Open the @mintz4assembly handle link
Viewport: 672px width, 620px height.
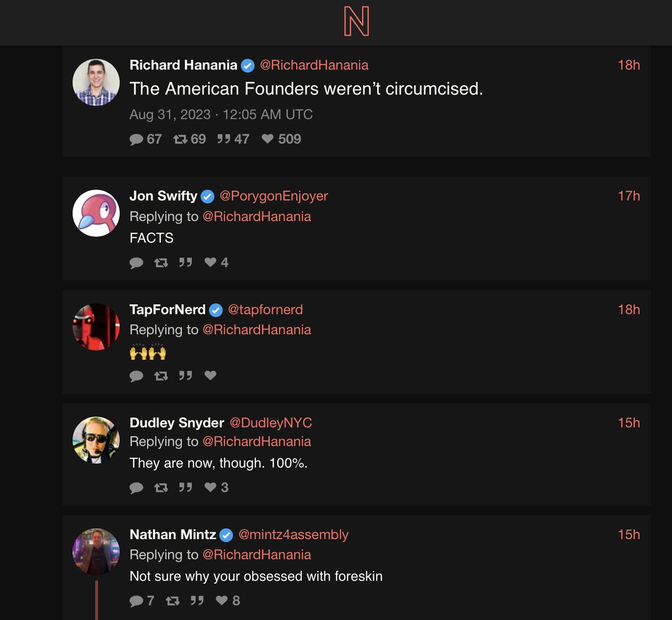(x=293, y=535)
